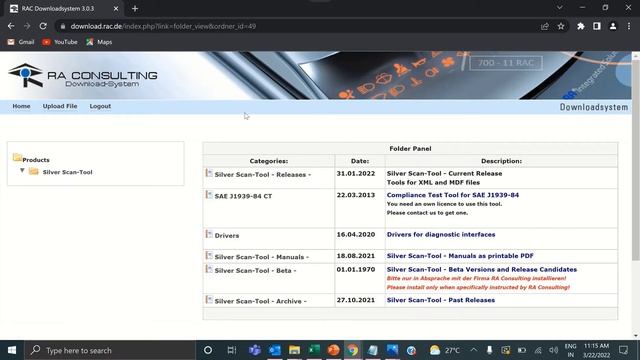Show hidden system tray icons

[473, 350]
